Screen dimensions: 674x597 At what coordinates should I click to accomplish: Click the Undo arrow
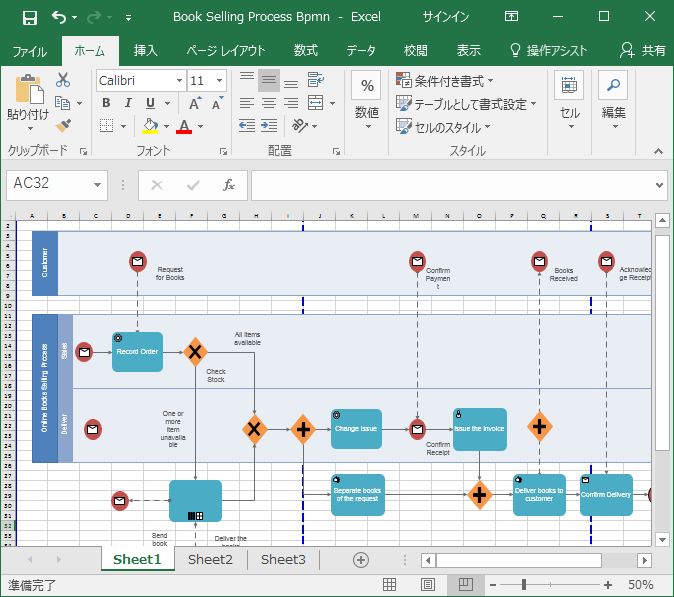(x=59, y=17)
